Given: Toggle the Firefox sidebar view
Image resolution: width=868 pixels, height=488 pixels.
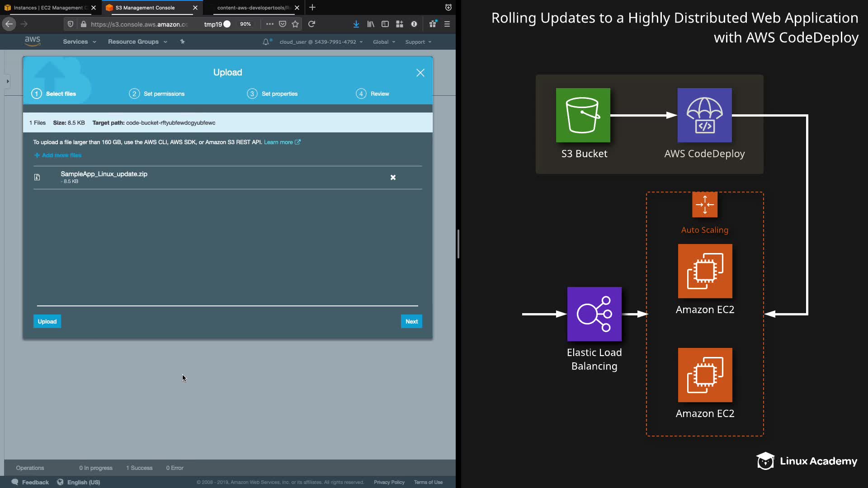Looking at the screenshot, I should point(385,24).
